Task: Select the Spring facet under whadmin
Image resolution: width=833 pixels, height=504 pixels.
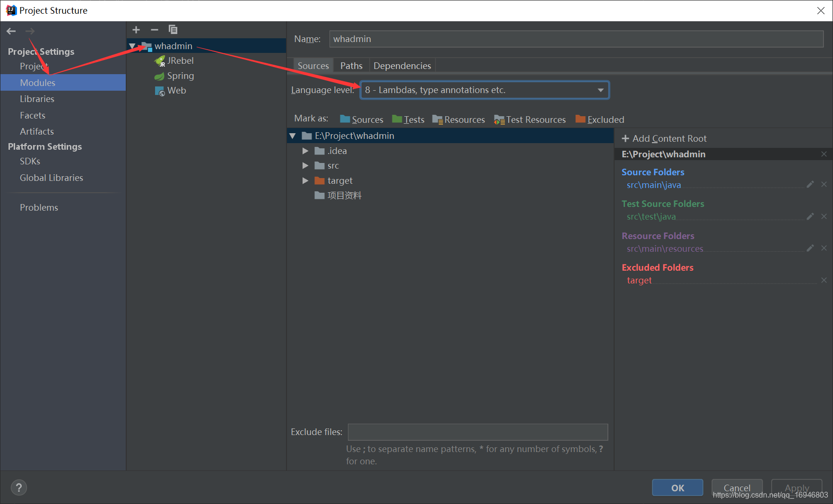Action: [180, 76]
